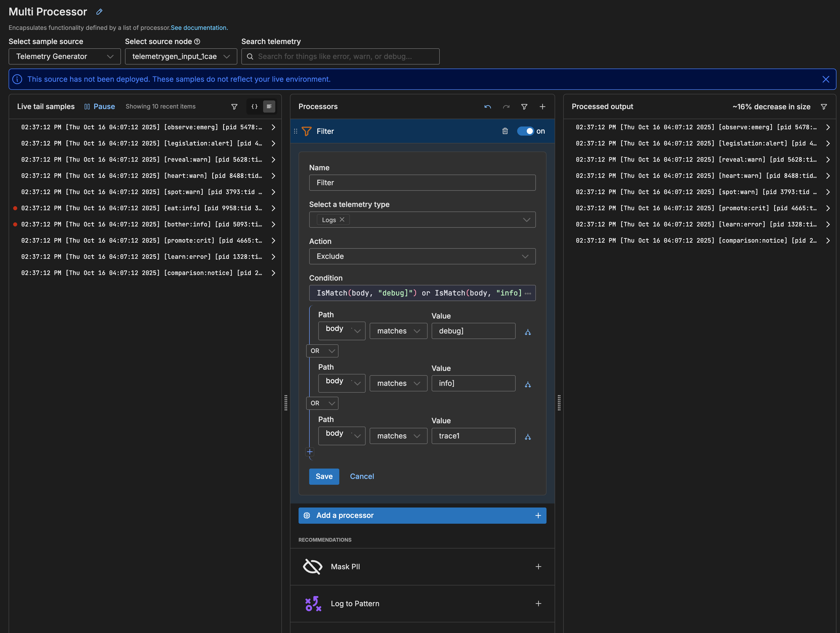Toggle the Filter processor on switch
Image resolution: width=840 pixels, height=633 pixels.
[x=526, y=131]
